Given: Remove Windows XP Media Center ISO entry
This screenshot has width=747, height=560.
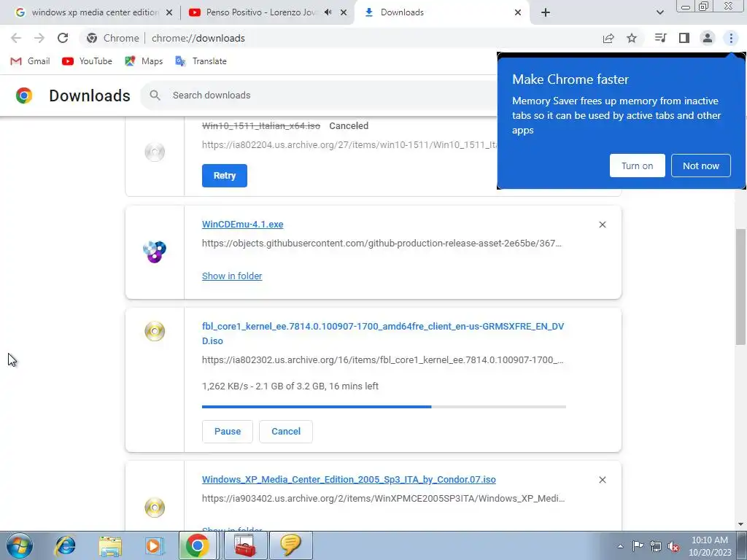Looking at the screenshot, I should coord(602,480).
